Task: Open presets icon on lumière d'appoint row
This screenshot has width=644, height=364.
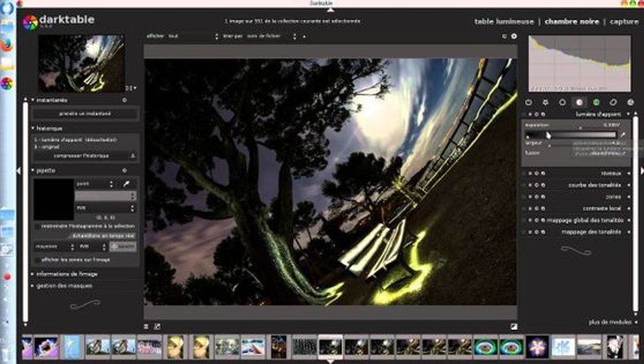Action: (543, 115)
